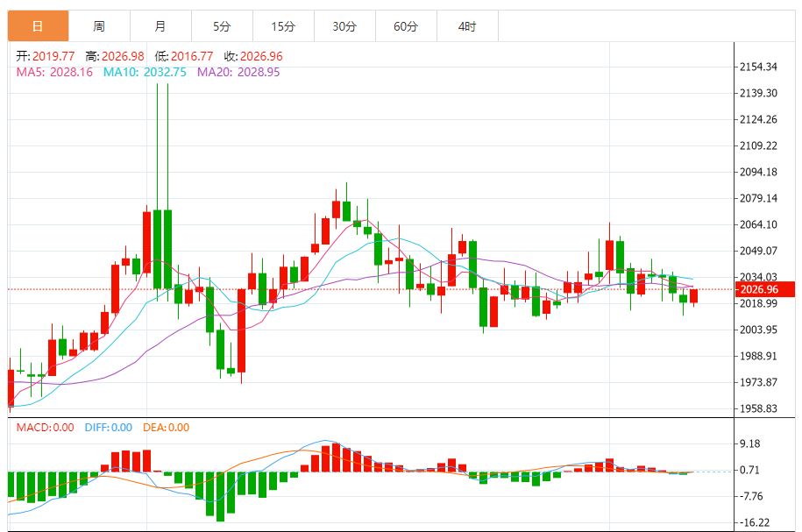
Task: Click the 2079.14 price axis label
Action: tap(758, 198)
